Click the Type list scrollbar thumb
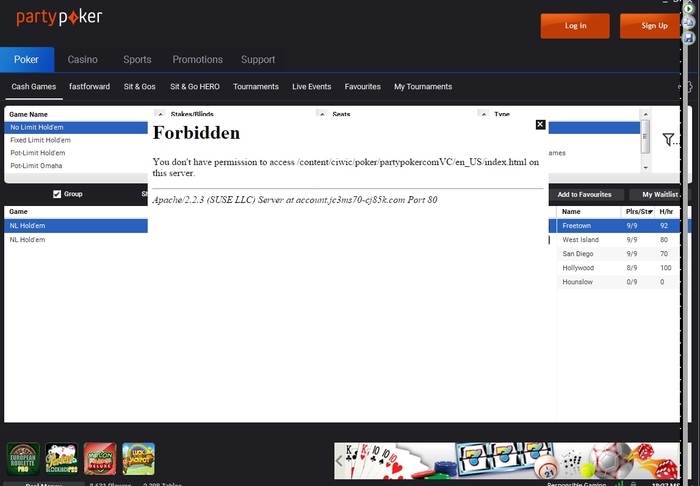Image resolution: width=700 pixels, height=486 pixels. (x=645, y=137)
